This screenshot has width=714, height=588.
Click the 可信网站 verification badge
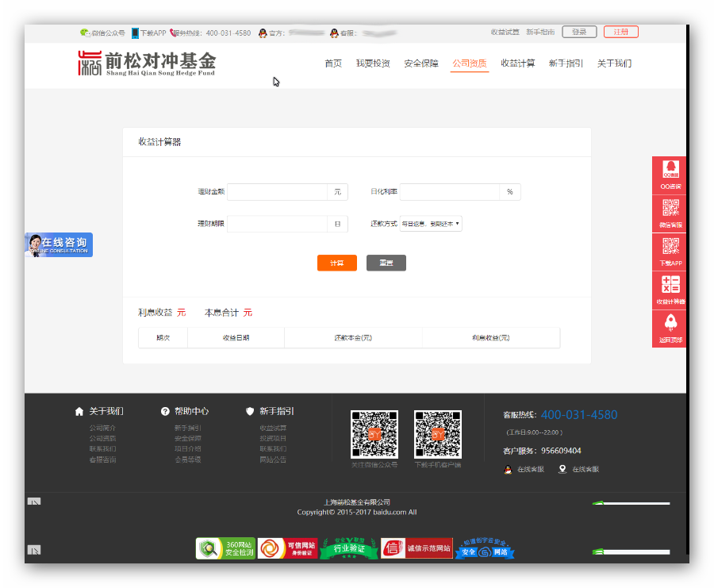tap(287, 548)
